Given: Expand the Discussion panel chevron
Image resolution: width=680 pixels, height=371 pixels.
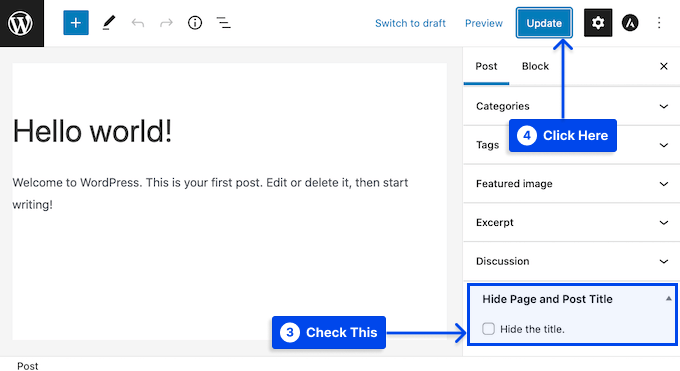Looking at the screenshot, I should pos(664,261).
